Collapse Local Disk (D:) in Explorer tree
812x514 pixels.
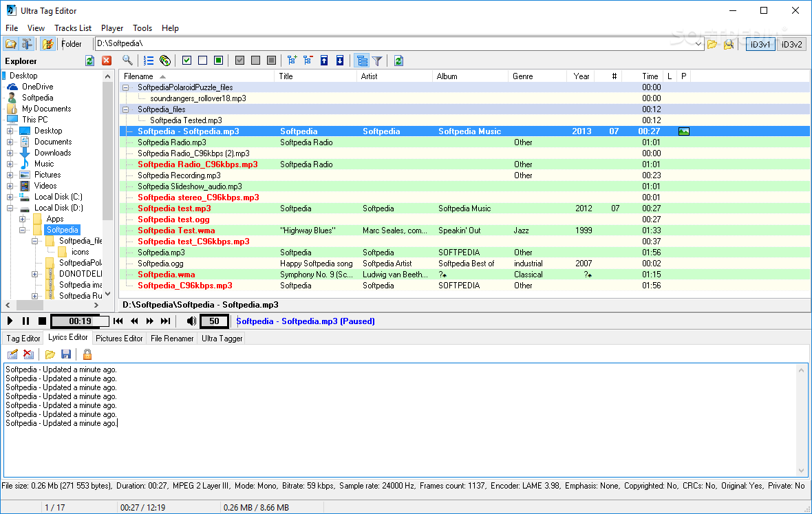click(10, 208)
